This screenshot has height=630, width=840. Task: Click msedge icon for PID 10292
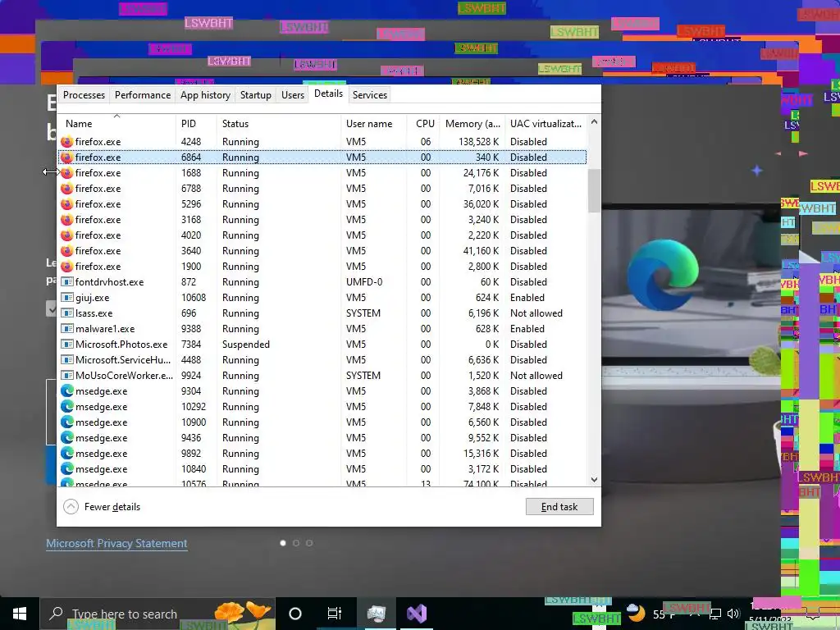(67, 407)
